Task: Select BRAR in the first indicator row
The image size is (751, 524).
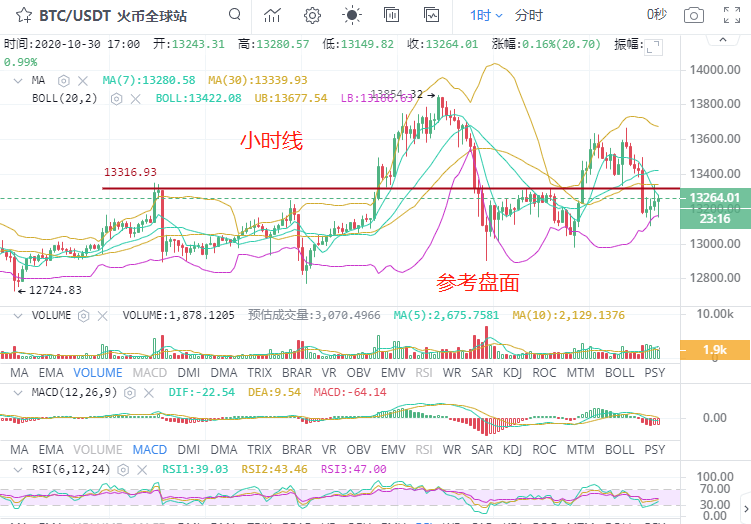Action: [x=296, y=373]
